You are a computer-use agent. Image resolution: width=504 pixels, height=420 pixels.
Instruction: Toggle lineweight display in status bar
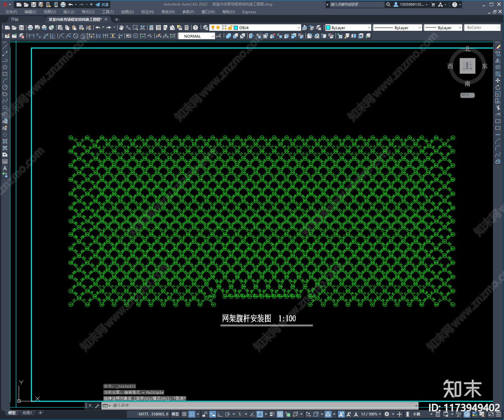tap(272, 414)
